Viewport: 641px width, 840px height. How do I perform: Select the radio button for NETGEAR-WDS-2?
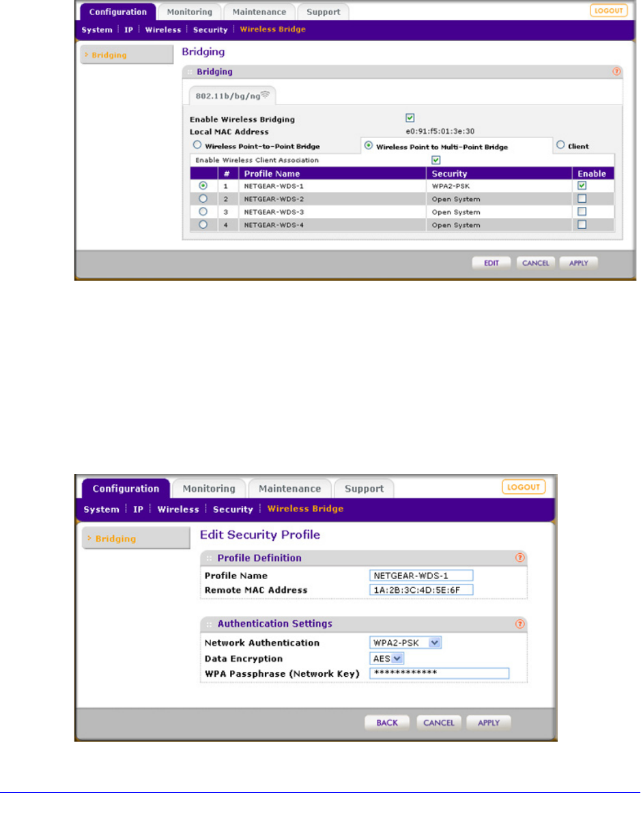(x=202, y=198)
